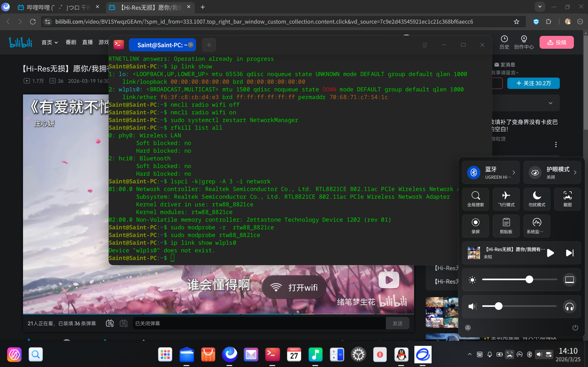The image size is (588, 367).
Task: Open the 截图 screenshot tool
Action: click(x=567, y=199)
